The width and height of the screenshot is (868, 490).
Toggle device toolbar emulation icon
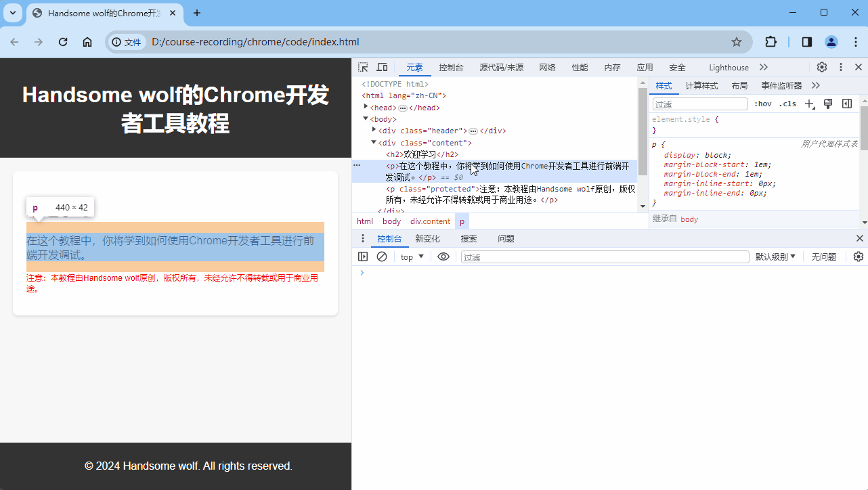tap(382, 67)
